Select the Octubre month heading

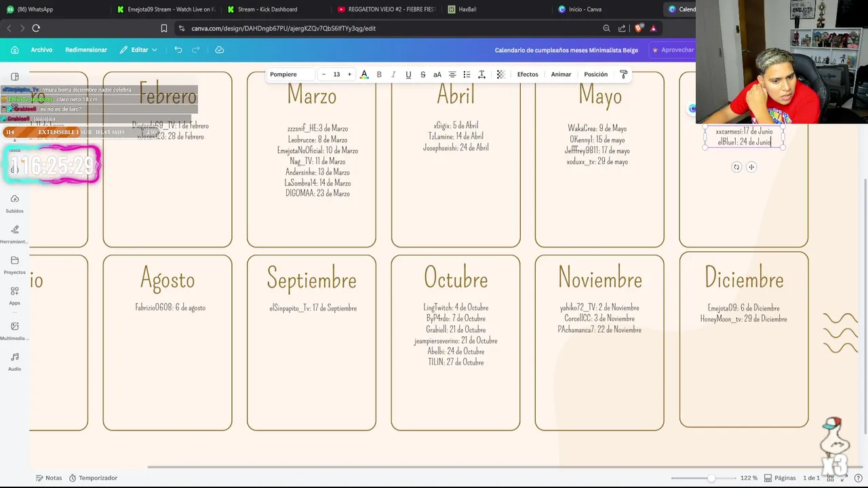point(456,279)
